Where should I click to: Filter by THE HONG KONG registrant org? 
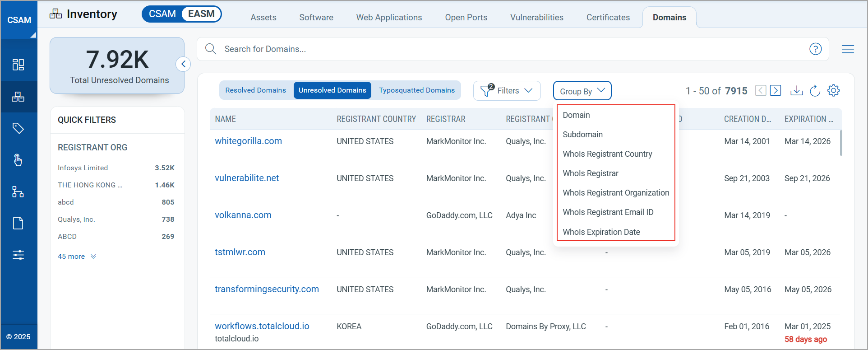click(116, 185)
